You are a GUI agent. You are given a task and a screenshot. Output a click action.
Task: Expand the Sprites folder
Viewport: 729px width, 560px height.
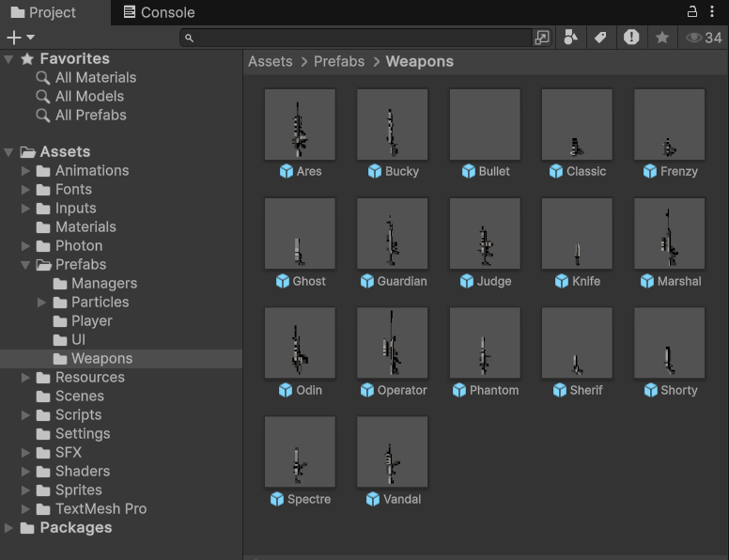coord(25,490)
